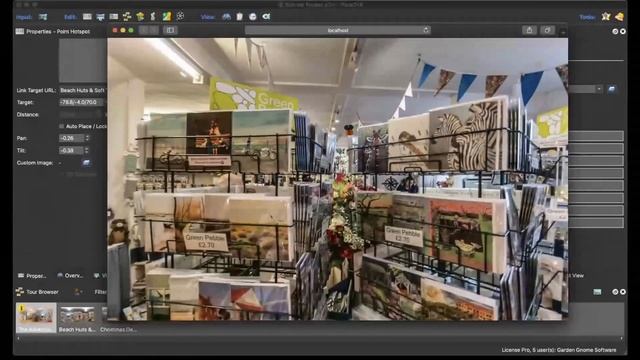The height and width of the screenshot is (360, 640).
Task: Click the browser Share button
Action: coord(529,30)
